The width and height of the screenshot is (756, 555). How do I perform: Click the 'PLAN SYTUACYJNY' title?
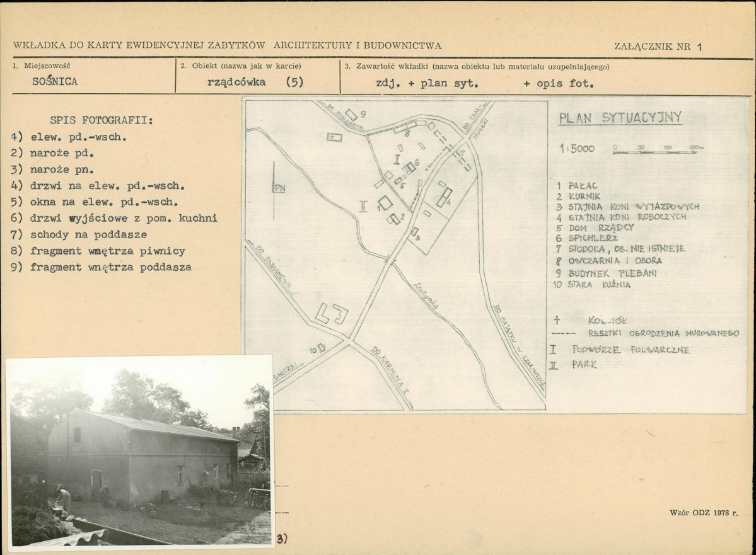pyautogui.click(x=620, y=118)
